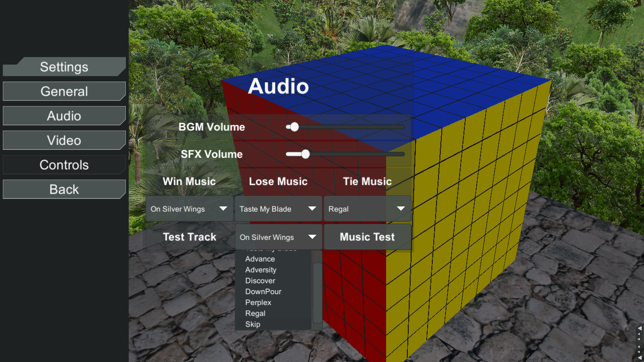Screen dimensions: 644x362
Task: Select DownPour from the dropdown list
Action: click(x=263, y=291)
